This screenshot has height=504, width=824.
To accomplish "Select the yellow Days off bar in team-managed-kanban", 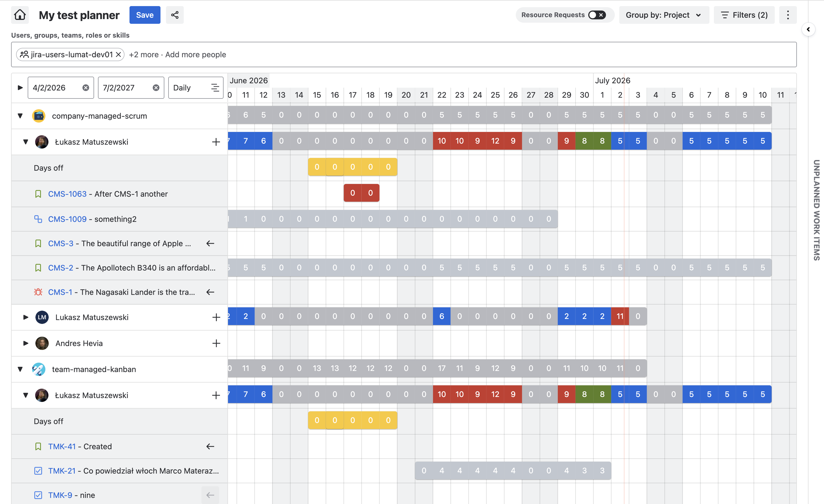I will (353, 420).
